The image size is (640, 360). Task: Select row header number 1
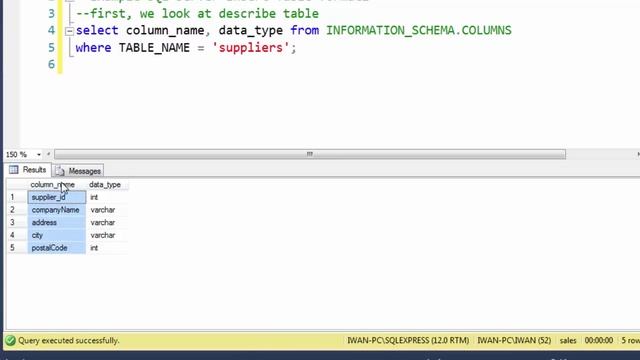point(17,198)
